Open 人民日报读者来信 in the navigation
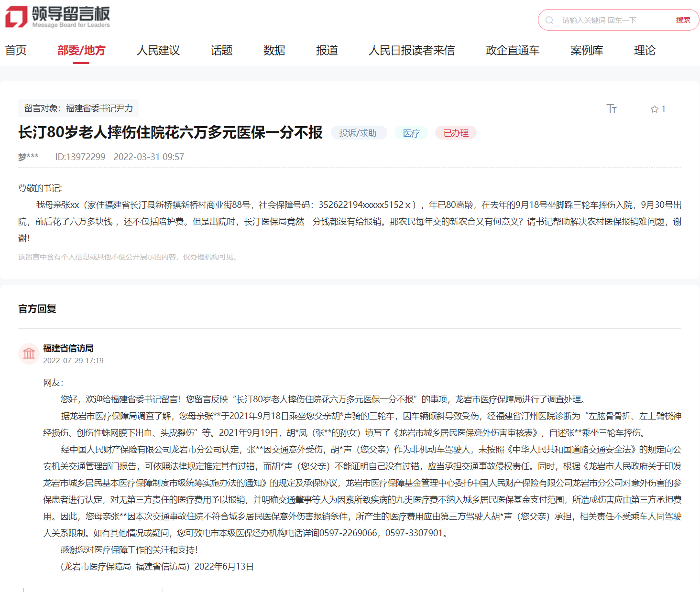700x592 pixels. [x=412, y=50]
